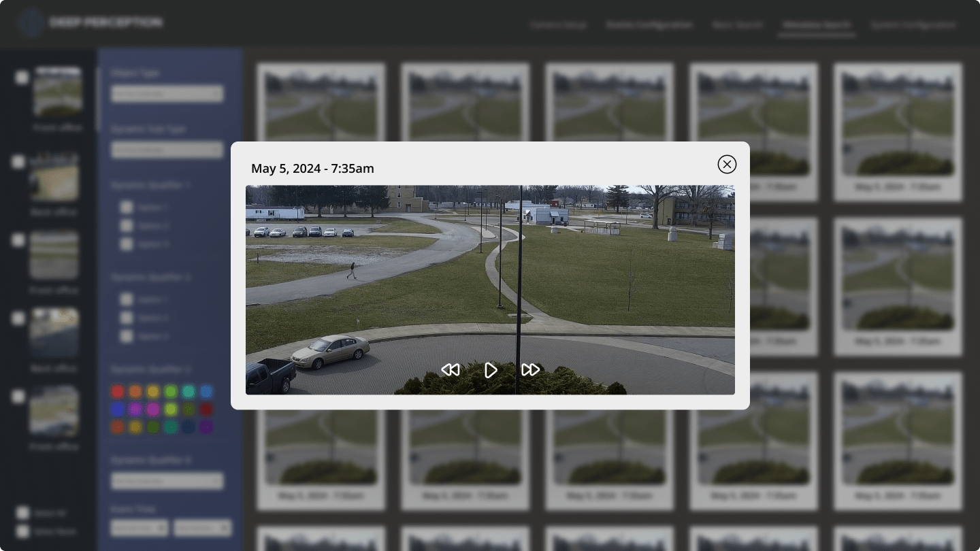The height and width of the screenshot is (551, 980).
Task: Go to the System Configuration tab
Action: coord(913,25)
